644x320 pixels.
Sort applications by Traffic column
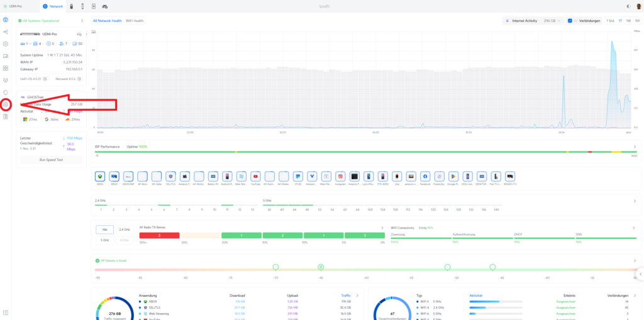click(x=346, y=295)
